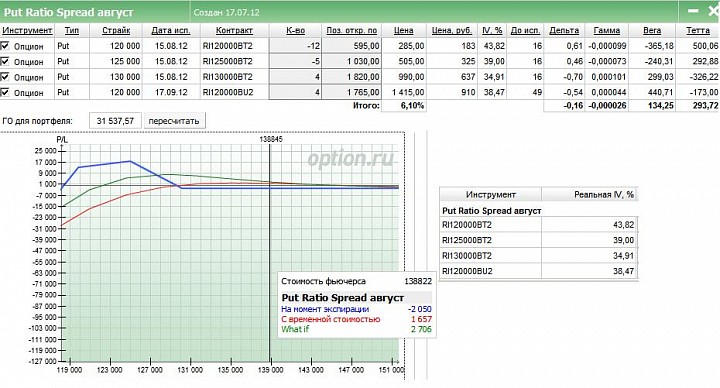Viewport: 720px width, 388px height.
Task: Edit open price 1 820,00 field
Action: pyautogui.click(x=352, y=77)
